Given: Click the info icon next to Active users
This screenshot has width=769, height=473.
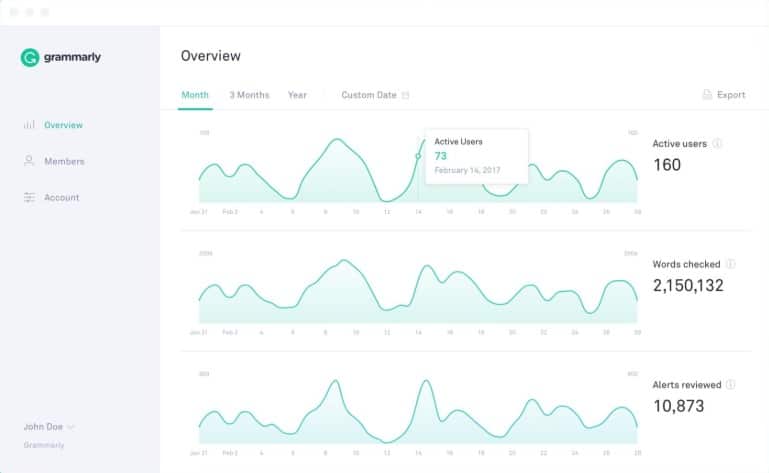Looking at the screenshot, I should coord(717,143).
